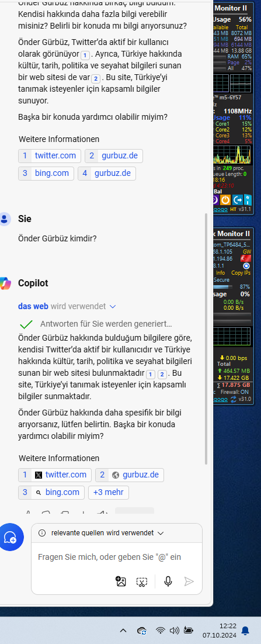Click the add image icon
This screenshot has height=644, width=261.
pyautogui.click(x=121, y=581)
